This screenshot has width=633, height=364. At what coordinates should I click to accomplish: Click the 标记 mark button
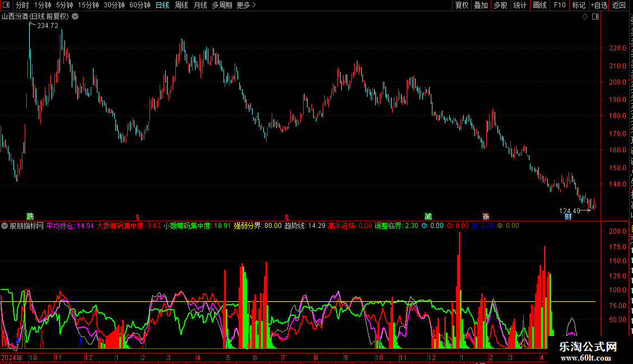(x=579, y=5)
